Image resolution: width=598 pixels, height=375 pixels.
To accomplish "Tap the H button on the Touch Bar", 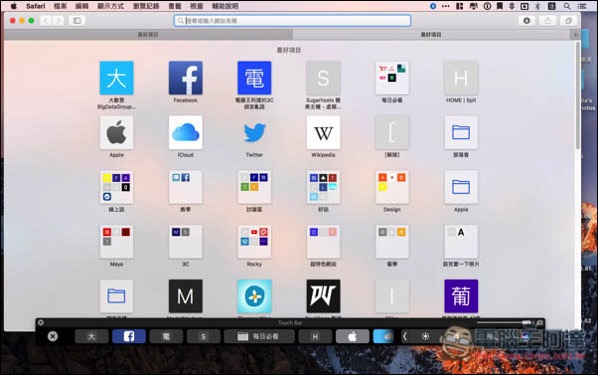I will point(315,336).
